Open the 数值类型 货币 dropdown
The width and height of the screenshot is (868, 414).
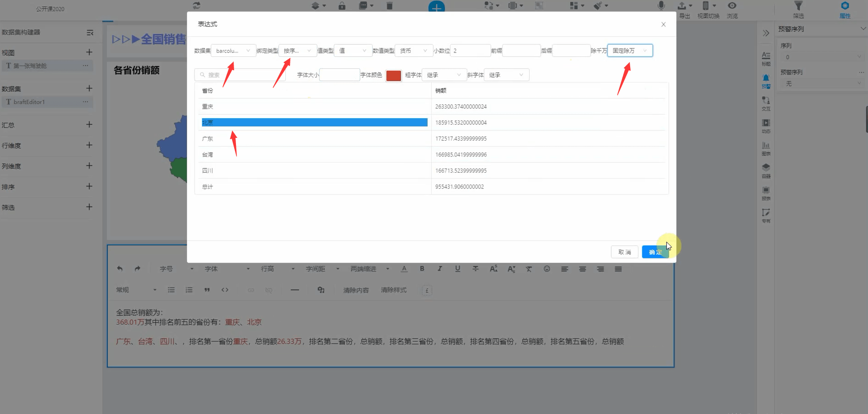point(413,50)
